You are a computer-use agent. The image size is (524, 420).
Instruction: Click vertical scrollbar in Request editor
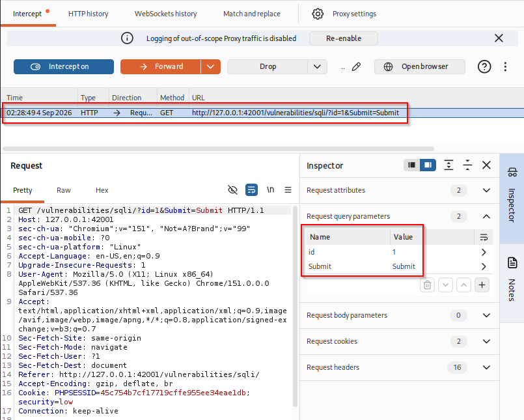pyautogui.click(x=295, y=306)
